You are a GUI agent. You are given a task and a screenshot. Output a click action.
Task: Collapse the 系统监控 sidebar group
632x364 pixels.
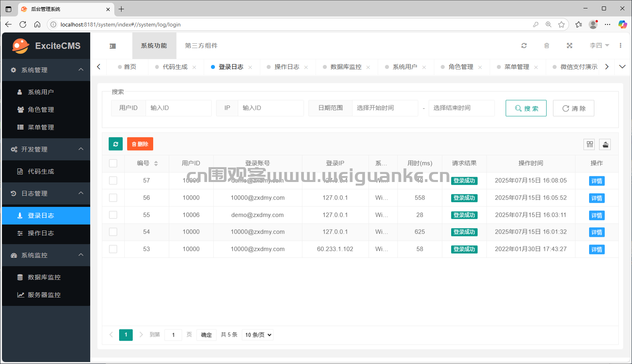click(x=46, y=255)
